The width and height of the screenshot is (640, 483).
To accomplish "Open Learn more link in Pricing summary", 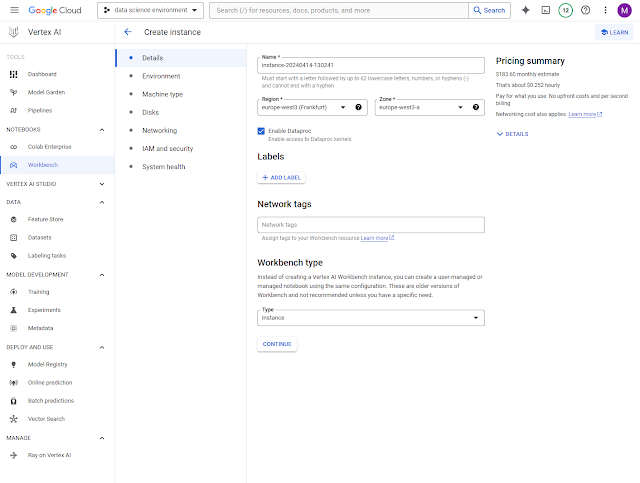I will coord(585,114).
